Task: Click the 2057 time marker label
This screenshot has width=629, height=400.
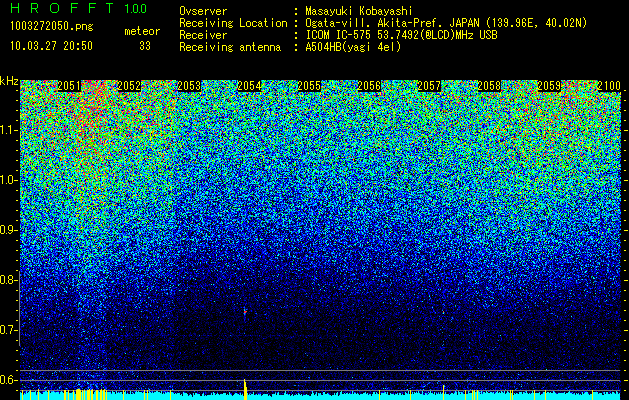Action: [430, 86]
